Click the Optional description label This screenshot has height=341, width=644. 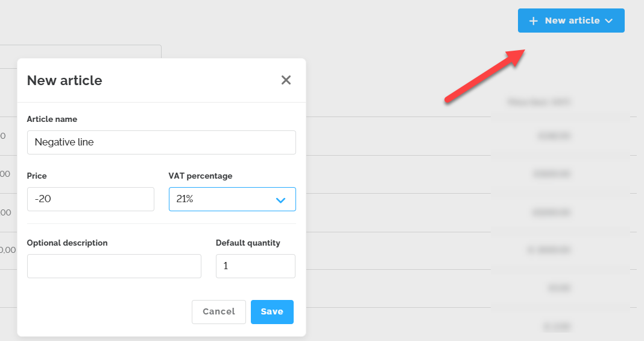pyautogui.click(x=67, y=243)
